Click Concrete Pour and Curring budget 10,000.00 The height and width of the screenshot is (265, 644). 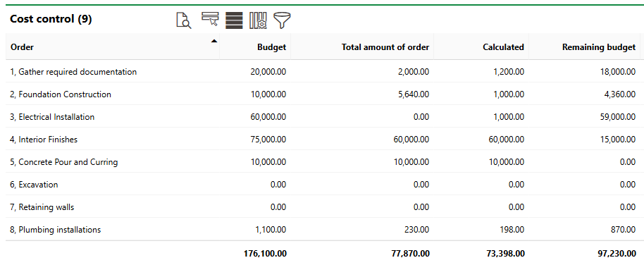(268, 162)
